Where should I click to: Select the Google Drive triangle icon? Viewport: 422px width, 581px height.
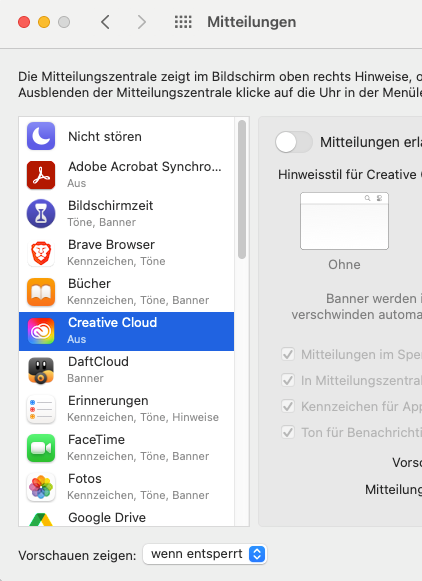pyautogui.click(x=41, y=519)
